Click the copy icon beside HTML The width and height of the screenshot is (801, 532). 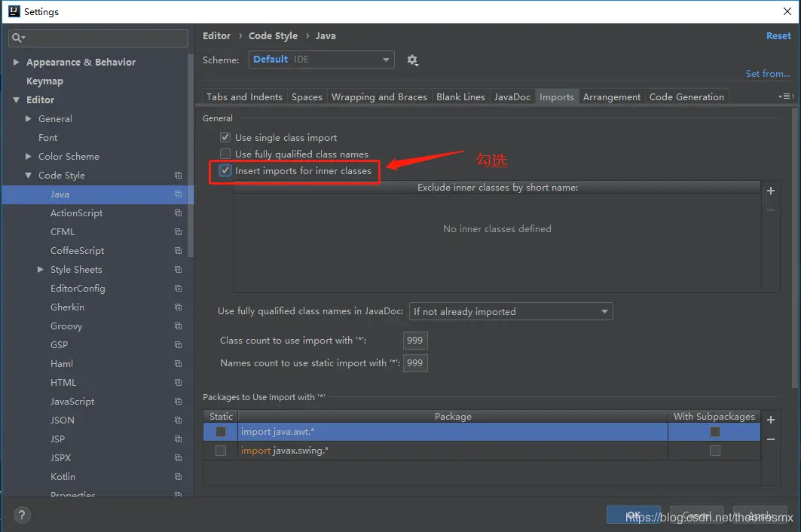coord(178,383)
